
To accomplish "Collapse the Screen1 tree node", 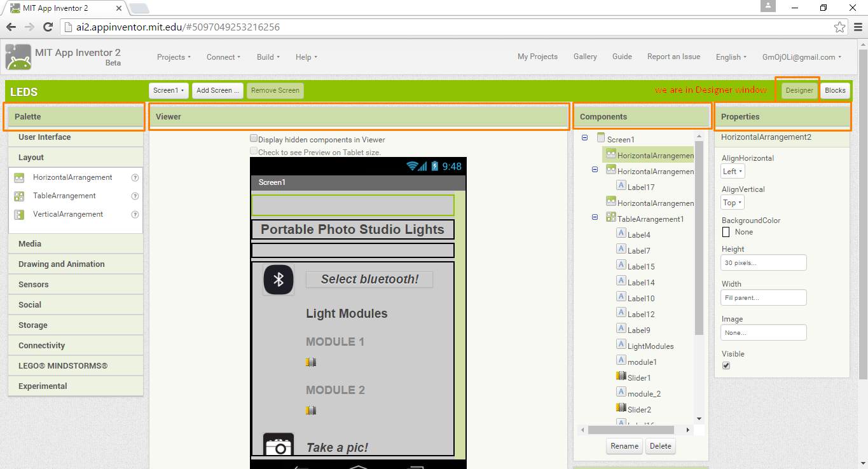I will (584, 138).
